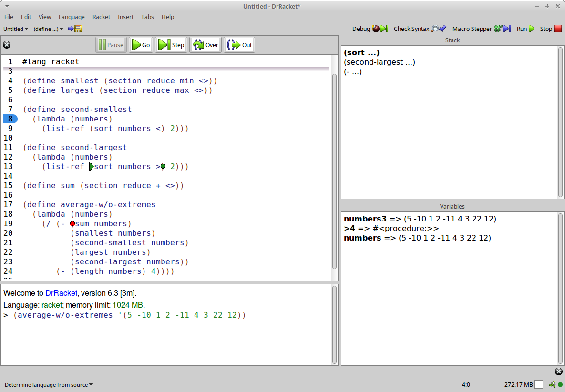Click the Run button
This screenshot has width=565, height=392.
[525, 29]
